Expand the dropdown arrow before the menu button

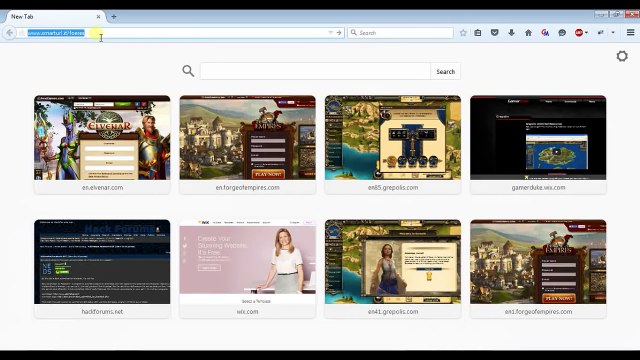pos(613,33)
